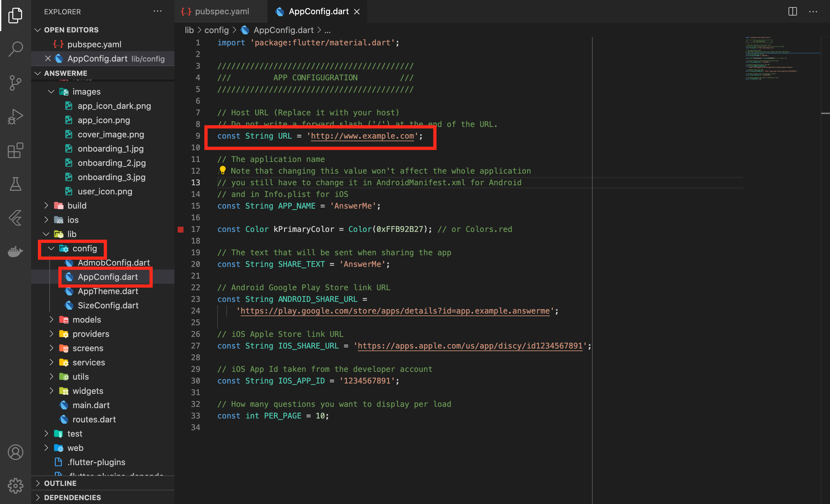830x504 pixels.
Task: Click the apps.apple.com URL link
Action: (470, 346)
